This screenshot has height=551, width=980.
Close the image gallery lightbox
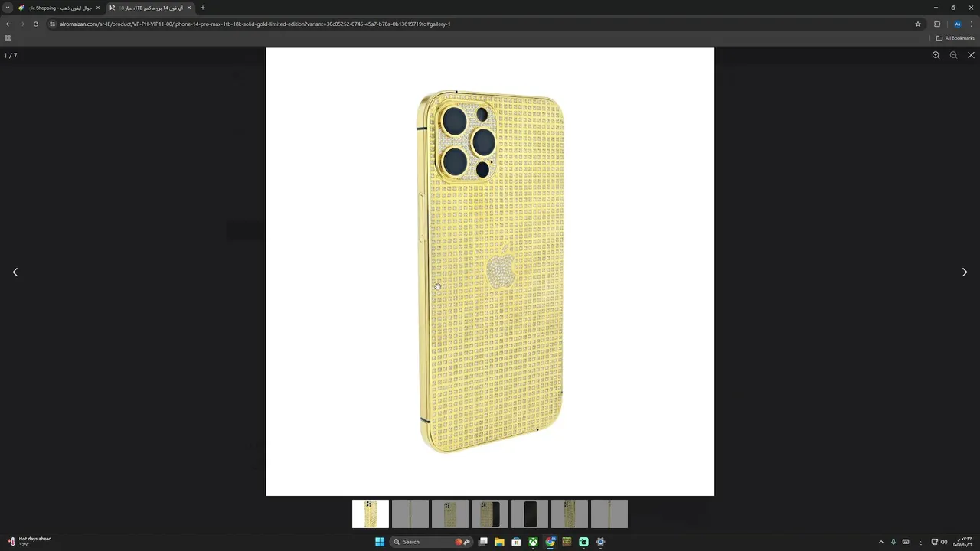pos(971,55)
